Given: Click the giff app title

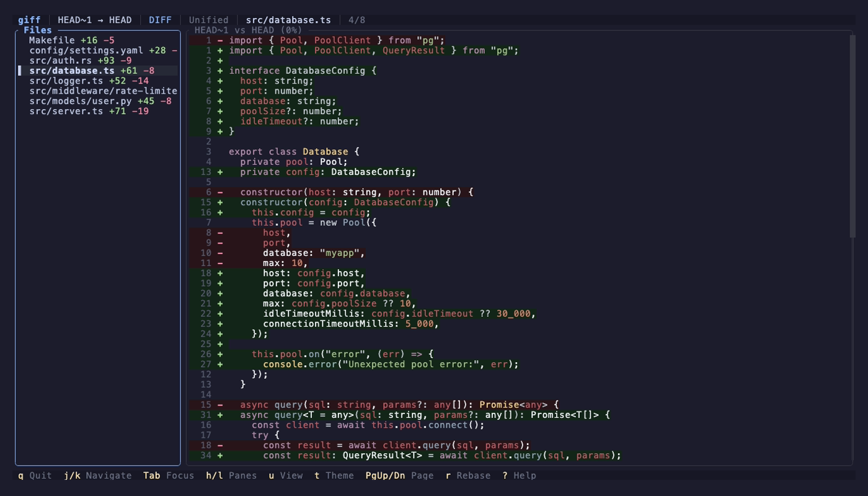Looking at the screenshot, I should (x=29, y=20).
